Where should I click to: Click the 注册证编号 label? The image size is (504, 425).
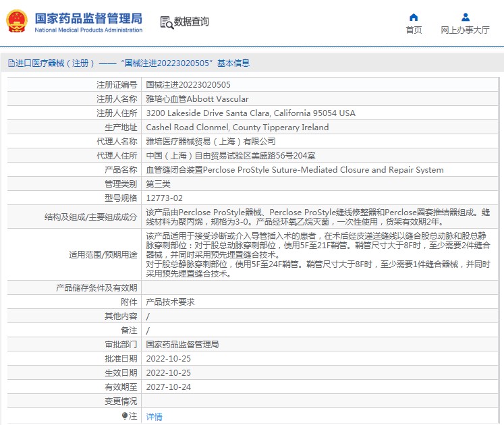pyautogui.click(x=117, y=85)
